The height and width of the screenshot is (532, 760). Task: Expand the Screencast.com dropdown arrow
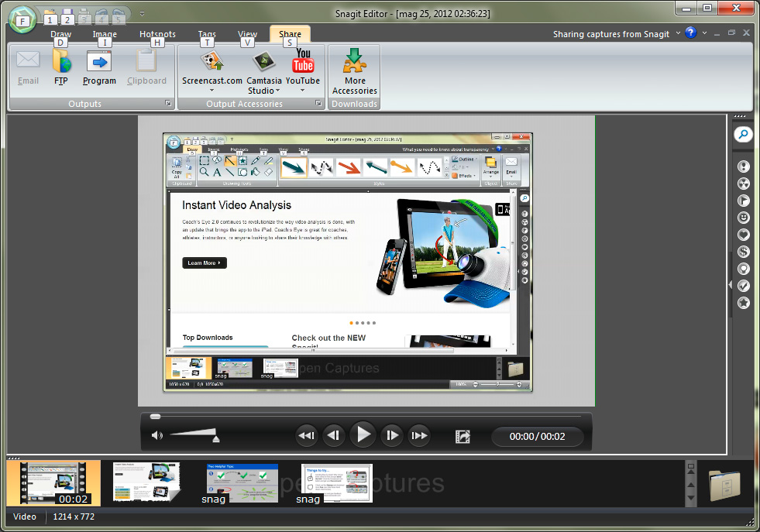211,91
